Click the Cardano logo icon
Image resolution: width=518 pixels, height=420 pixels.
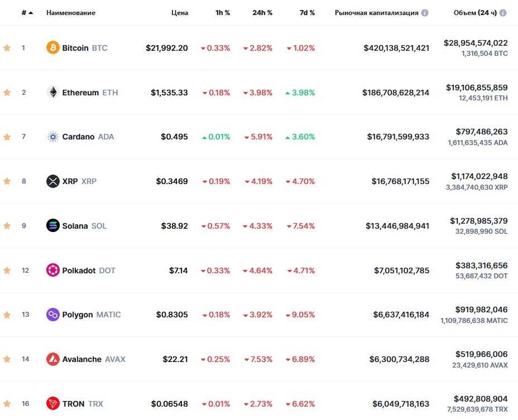pyautogui.click(x=53, y=137)
